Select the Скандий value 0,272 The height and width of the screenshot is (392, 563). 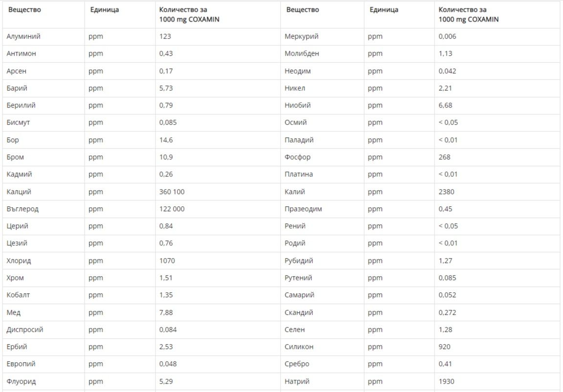point(447,312)
